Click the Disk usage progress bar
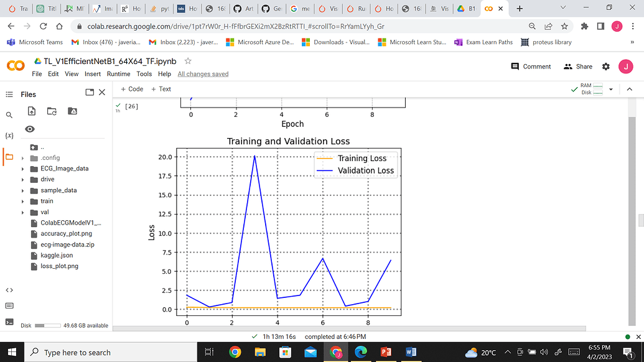 click(x=48, y=325)
